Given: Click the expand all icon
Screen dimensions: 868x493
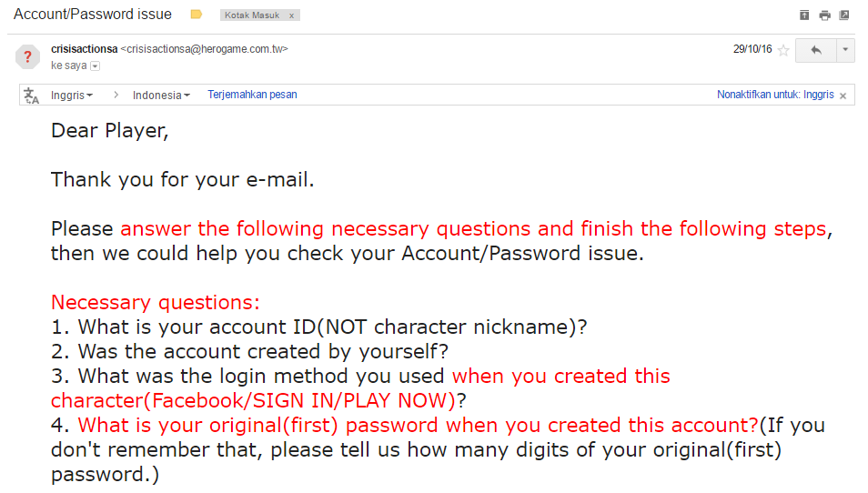Looking at the screenshot, I should coord(803,15).
